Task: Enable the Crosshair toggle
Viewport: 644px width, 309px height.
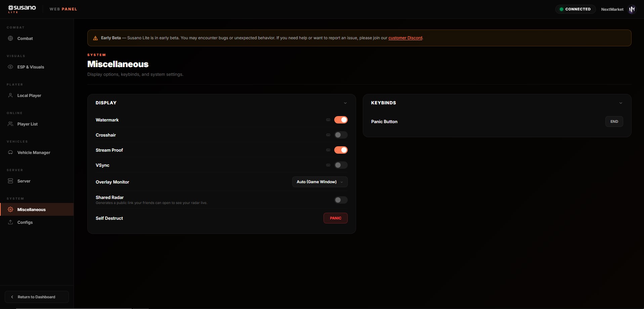Action: point(341,135)
